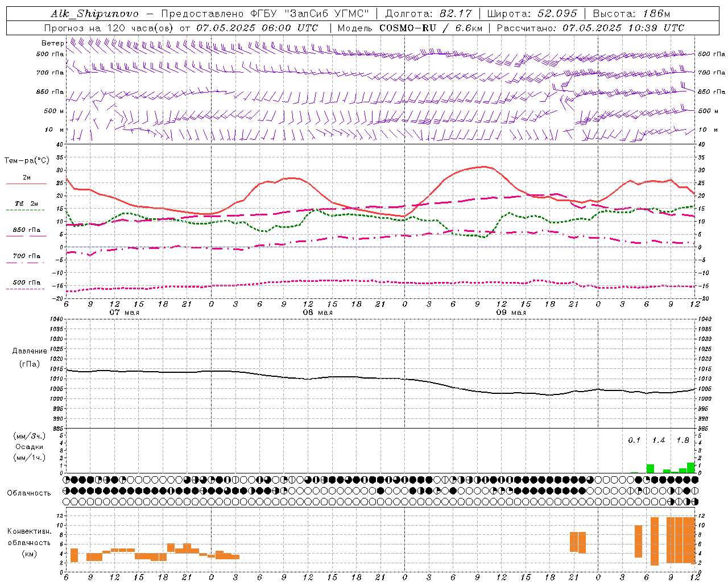Click the 850 гПа temperature legend entry
Image resolution: width=728 pixels, height=582 pixels.
pos(26,230)
